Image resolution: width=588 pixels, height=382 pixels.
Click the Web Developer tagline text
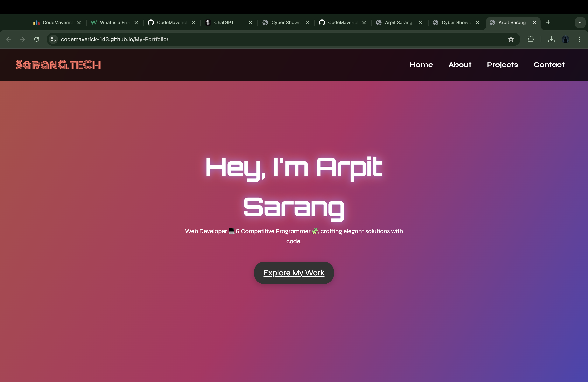click(294, 236)
